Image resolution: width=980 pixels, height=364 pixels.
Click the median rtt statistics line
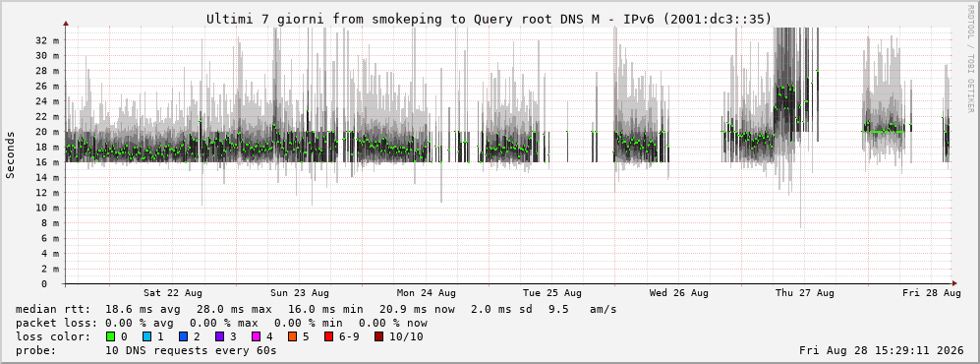316,310
